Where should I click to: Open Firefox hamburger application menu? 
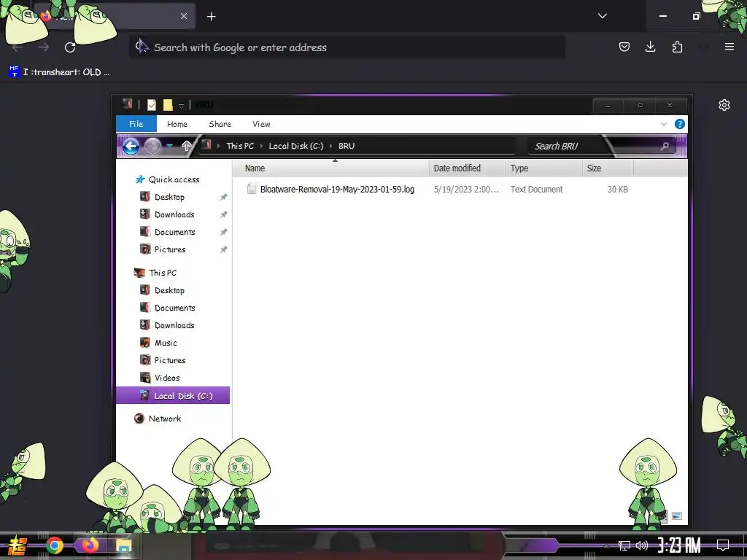[x=729, y=47]
